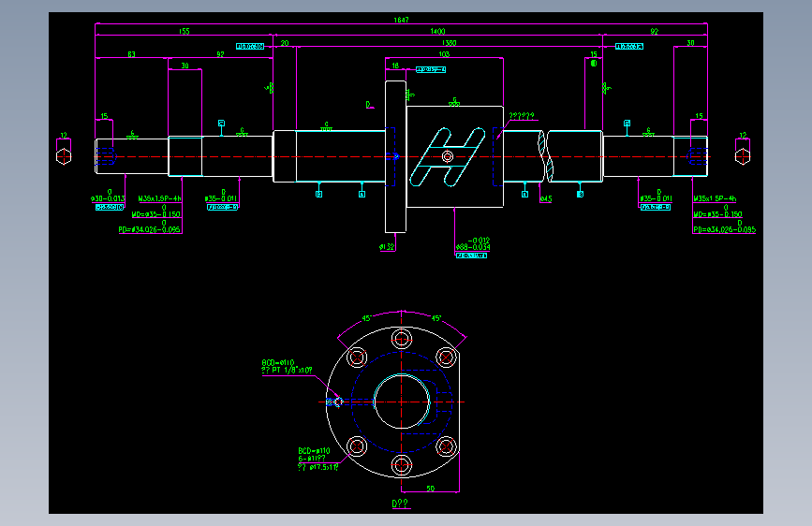
Task: Select the ø132 flange diameter label
Action: click(387, 247)
